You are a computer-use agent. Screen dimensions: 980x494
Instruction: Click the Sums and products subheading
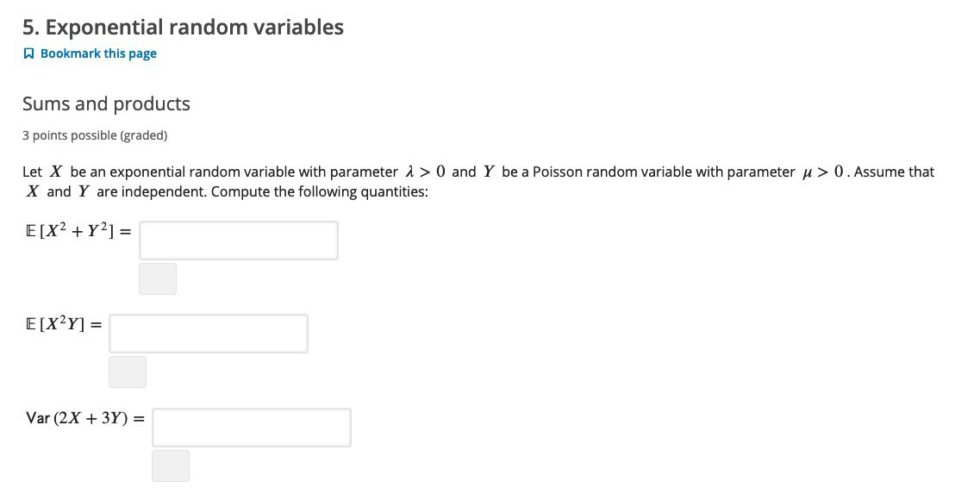click(x=106, y=103)
